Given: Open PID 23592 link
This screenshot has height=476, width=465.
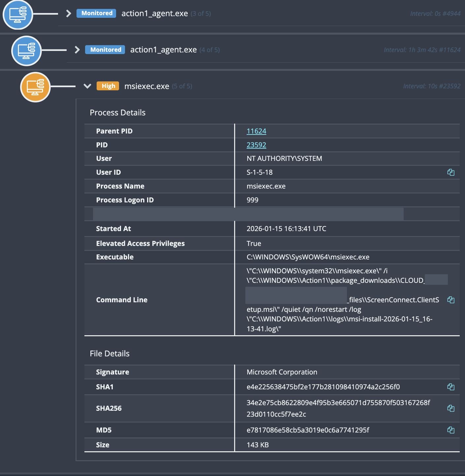Looking at the screenshot, I should tap(256, 145).
